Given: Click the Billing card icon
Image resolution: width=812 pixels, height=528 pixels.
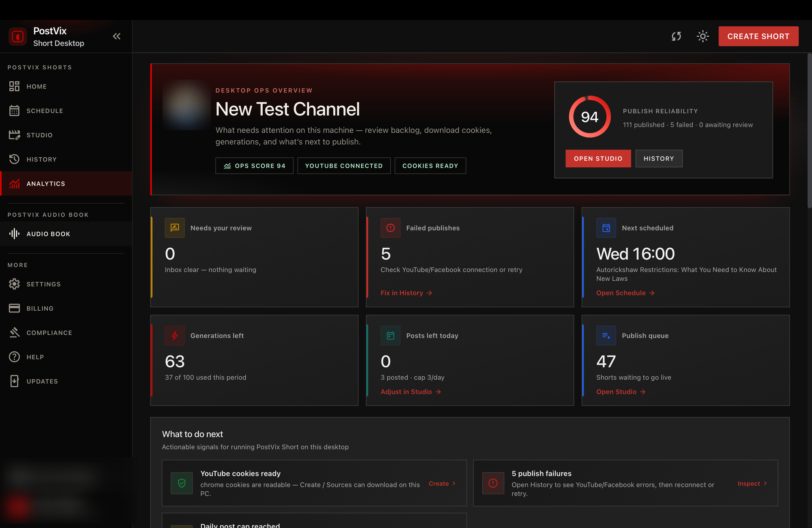Looking at the screenshot, I should click(14, 308).
